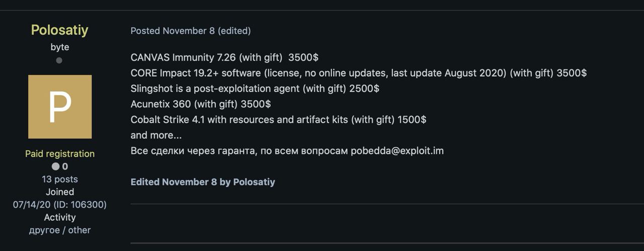Open the gold P avatar thumbnail
The width and height of the screenshot is (644, 251).
click(60, 107)
